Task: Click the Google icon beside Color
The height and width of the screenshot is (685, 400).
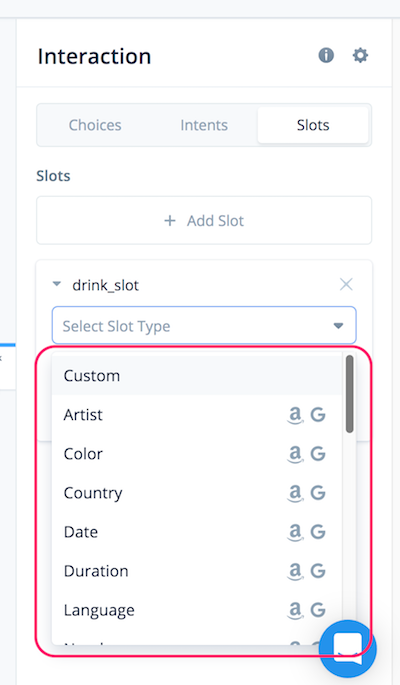Action: click(x=318, y=454)
